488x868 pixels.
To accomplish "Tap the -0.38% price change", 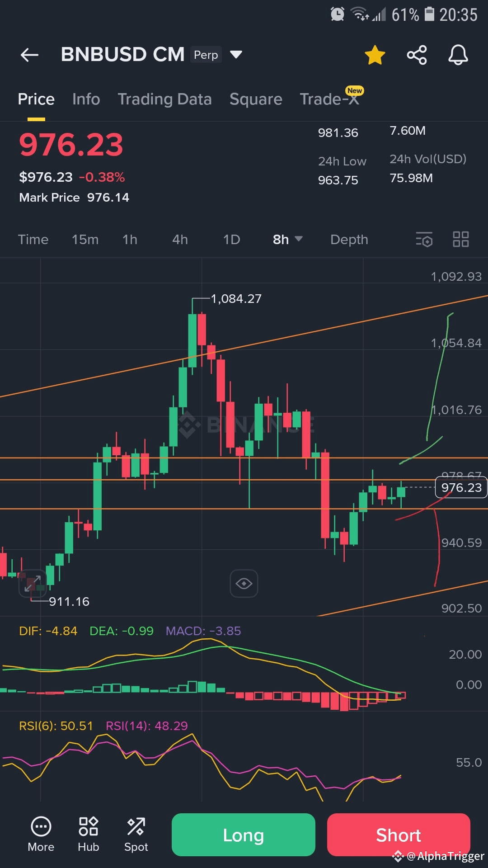I will pos(102,177).
